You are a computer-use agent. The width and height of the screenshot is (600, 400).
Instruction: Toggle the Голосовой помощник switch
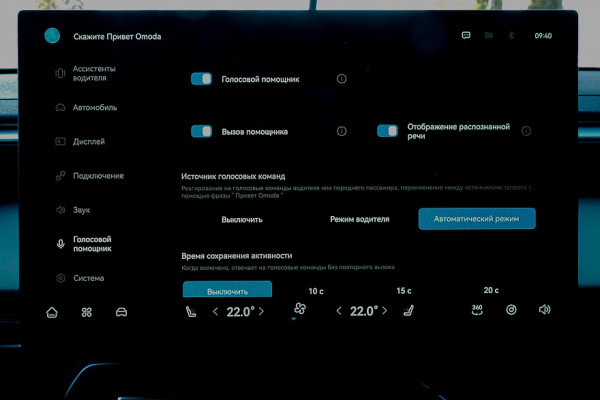point(201,78)
